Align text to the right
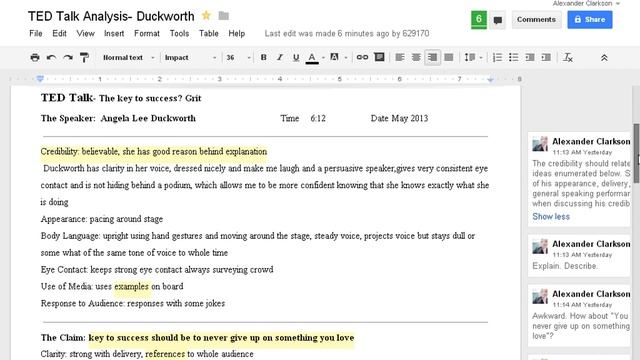Image resolution: width=640 pixels, height=360 pixels. coord(432,58)
